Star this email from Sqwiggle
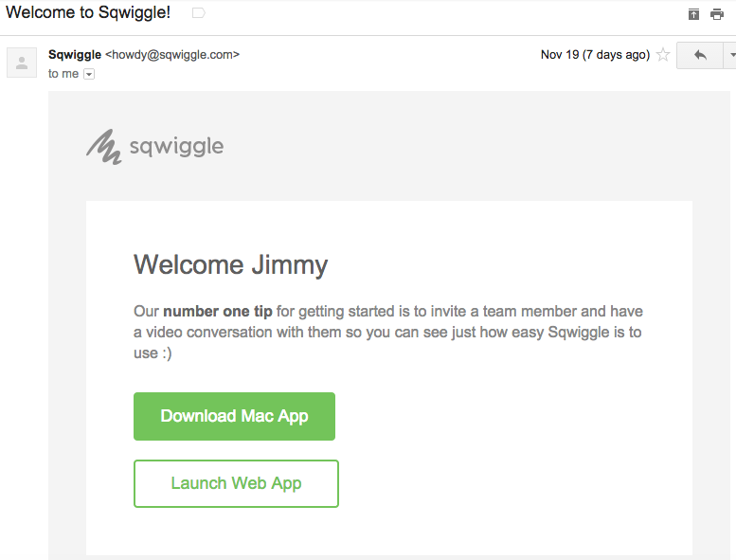 [663, 55]
